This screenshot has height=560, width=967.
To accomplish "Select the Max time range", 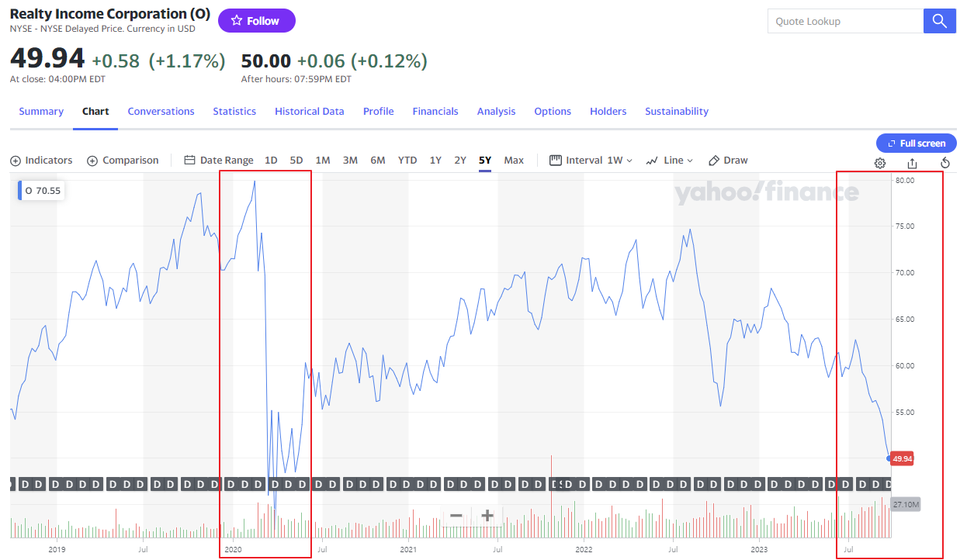I will pos(514,160).
